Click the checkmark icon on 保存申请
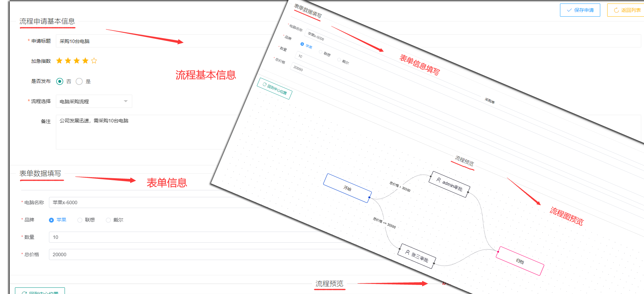 tap(569, 10)
